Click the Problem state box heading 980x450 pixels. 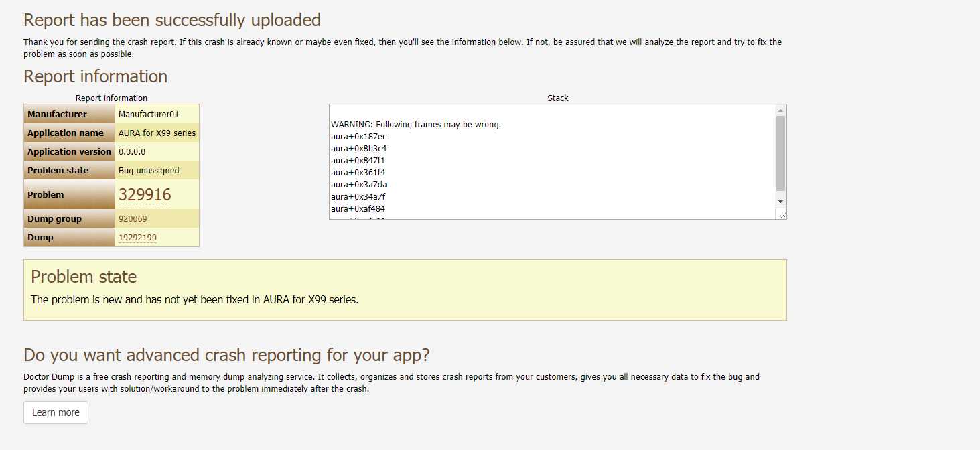coord(84,277)
